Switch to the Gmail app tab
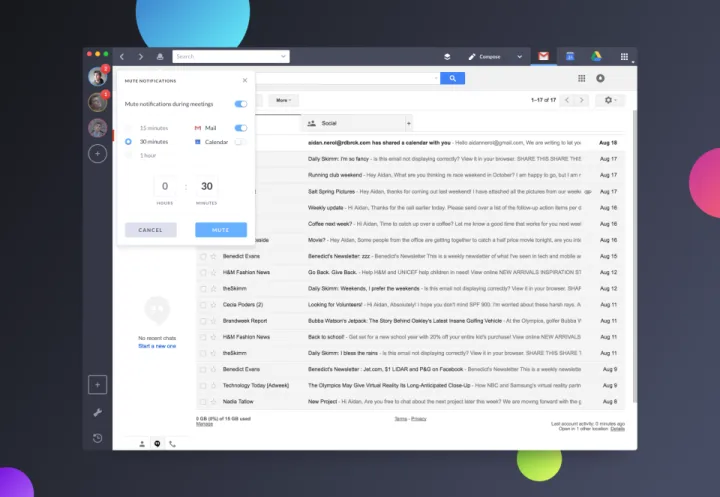Viewport: 720px width, 497px height. [x=544, y=56]
